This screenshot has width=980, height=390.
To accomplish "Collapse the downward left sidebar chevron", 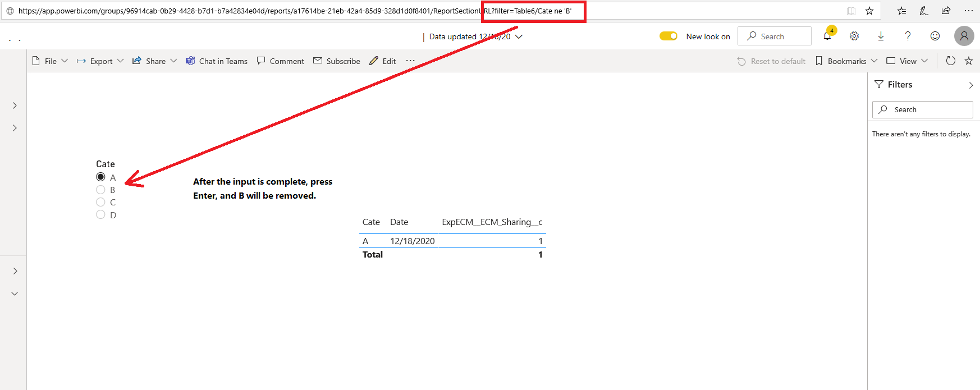I will pyautogui.click(x=15, y=293).
